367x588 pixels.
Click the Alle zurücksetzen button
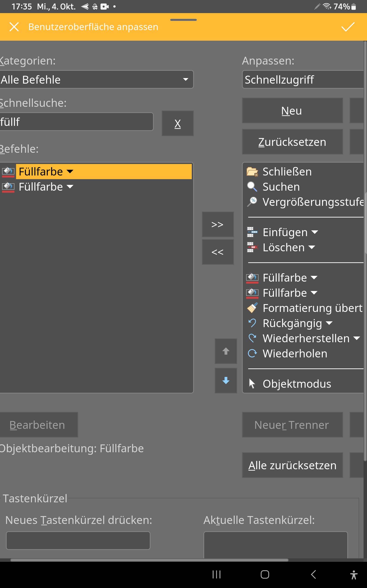point(292,465)
